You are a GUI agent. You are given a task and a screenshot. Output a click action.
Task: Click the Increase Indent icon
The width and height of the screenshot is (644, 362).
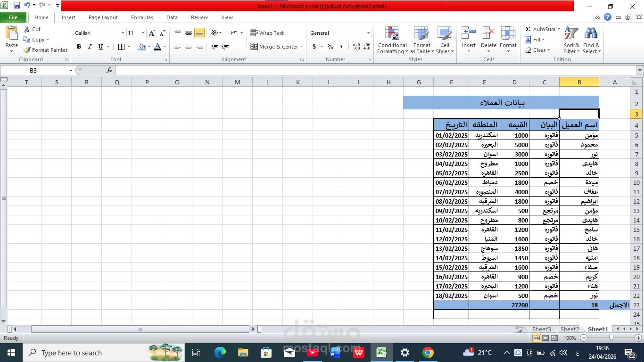[x=225, y=47]
